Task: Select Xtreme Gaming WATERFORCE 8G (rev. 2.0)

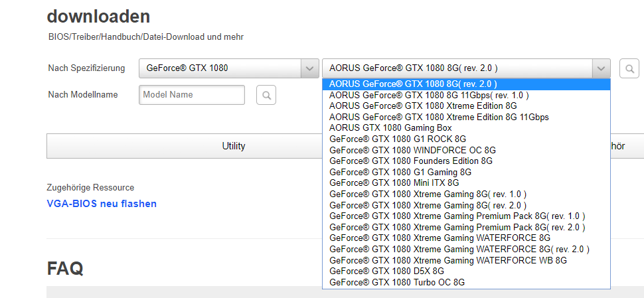Action: [x=466, y=249]
